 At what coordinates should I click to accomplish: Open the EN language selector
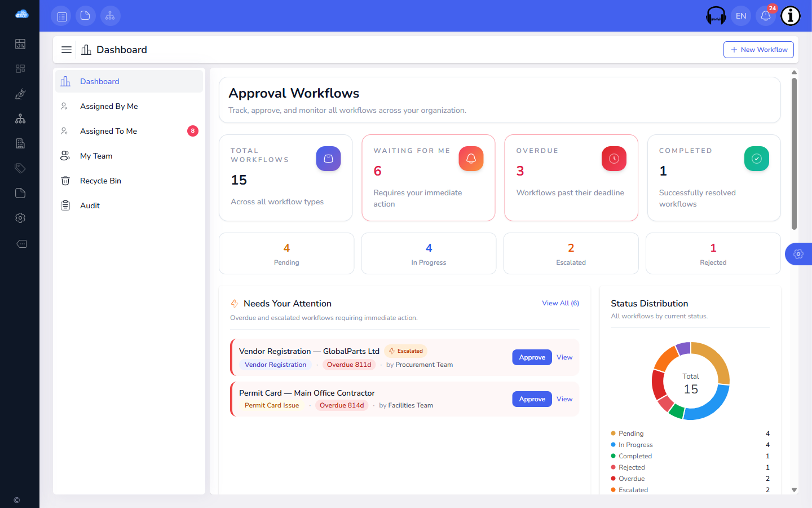(741, 16)
